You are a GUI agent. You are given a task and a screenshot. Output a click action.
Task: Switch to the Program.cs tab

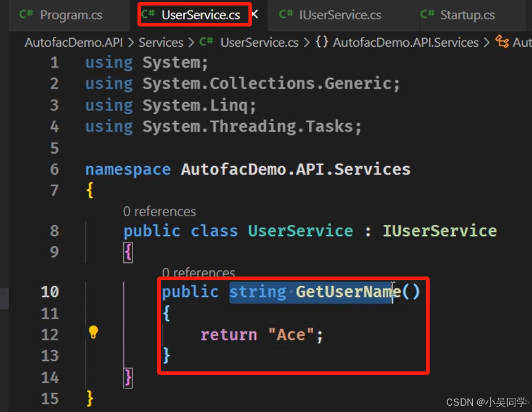pos(61,15)
